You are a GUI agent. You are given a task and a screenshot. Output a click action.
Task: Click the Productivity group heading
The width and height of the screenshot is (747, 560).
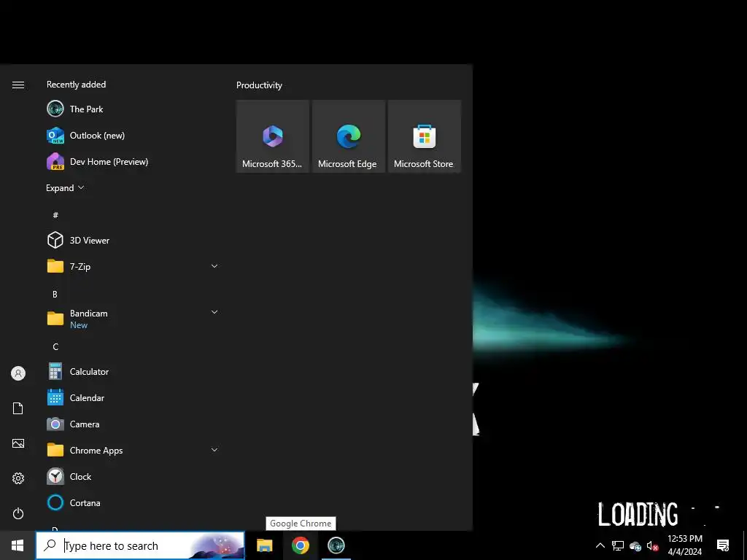259,85
